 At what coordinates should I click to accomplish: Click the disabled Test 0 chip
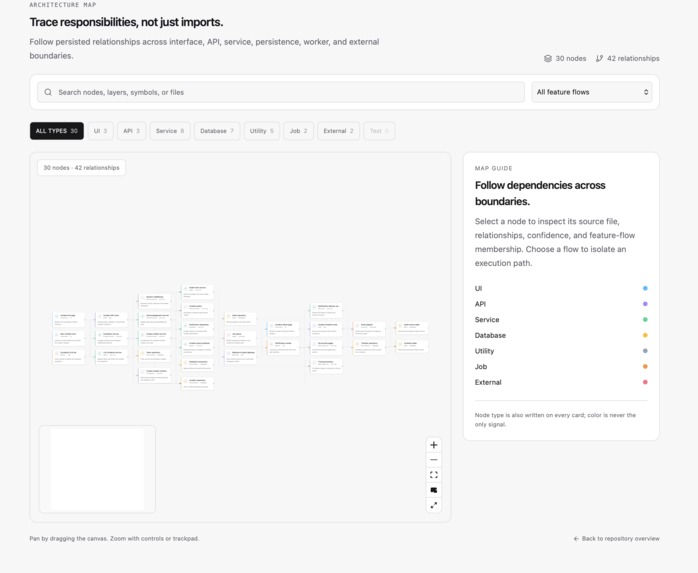pyautogui.click(x=379, y=131)
